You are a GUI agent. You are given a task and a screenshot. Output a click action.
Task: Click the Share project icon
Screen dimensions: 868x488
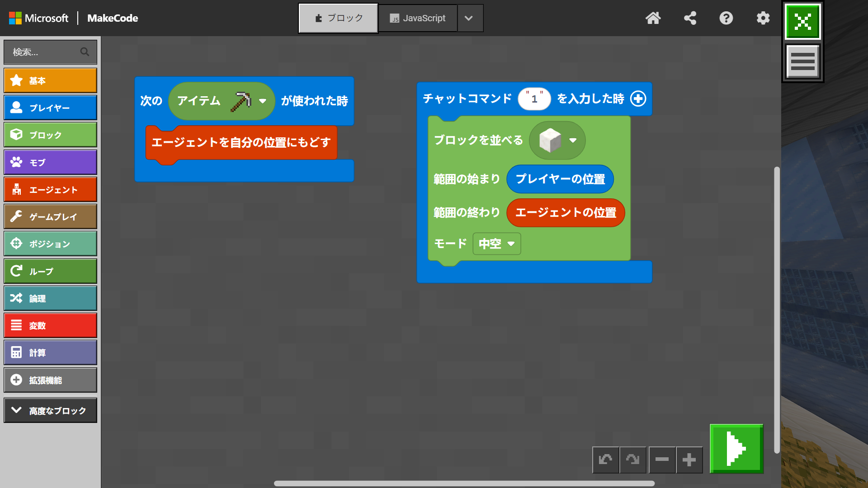690,18
